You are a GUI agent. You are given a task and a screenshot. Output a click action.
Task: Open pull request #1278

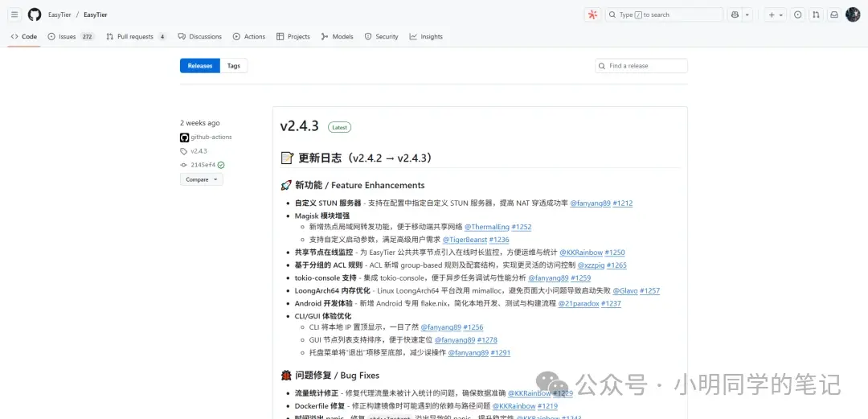tap(487, 340)
